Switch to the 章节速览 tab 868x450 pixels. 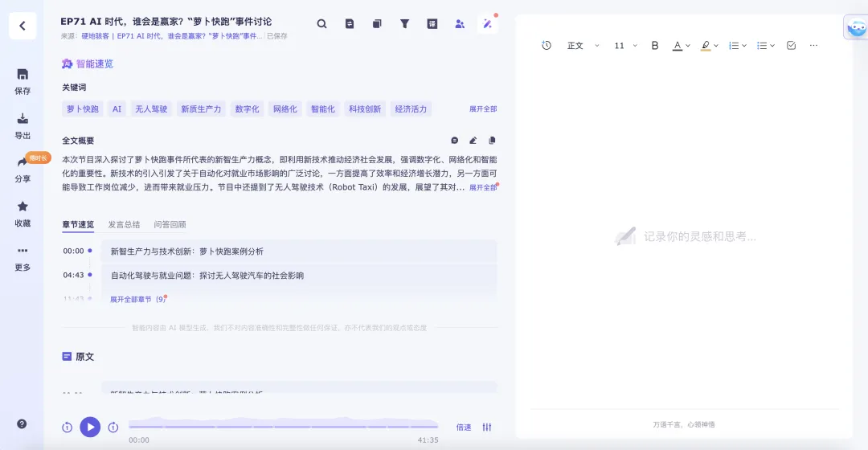(78, 225)
